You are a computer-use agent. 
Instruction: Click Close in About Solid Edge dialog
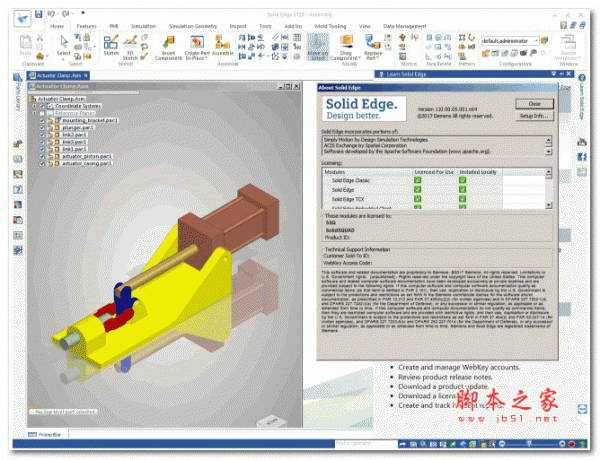click(x=534, y=104)
